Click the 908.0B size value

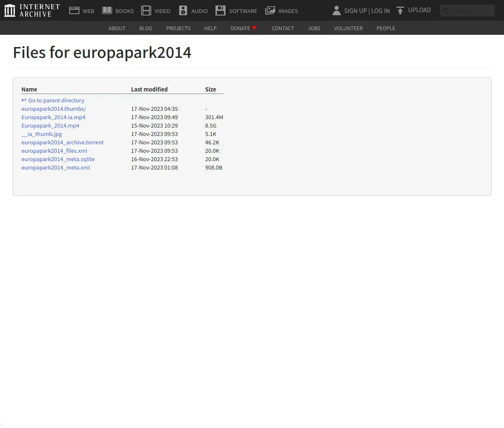pyautogui.click(x=214, y=167)
